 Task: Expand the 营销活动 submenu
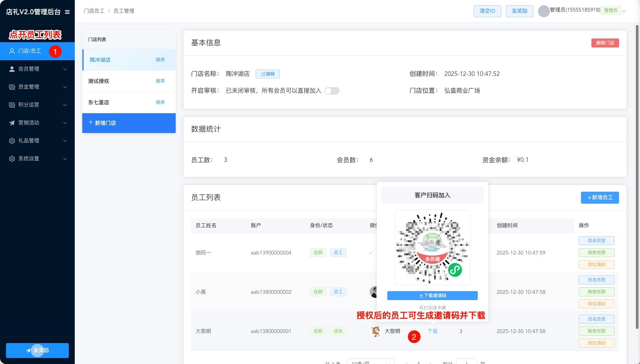coord(37,123)
